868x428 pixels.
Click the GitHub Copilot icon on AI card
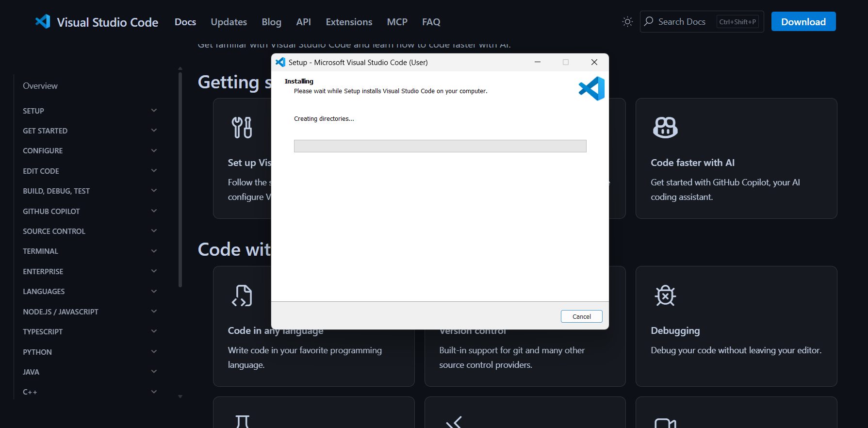[665, 128]
